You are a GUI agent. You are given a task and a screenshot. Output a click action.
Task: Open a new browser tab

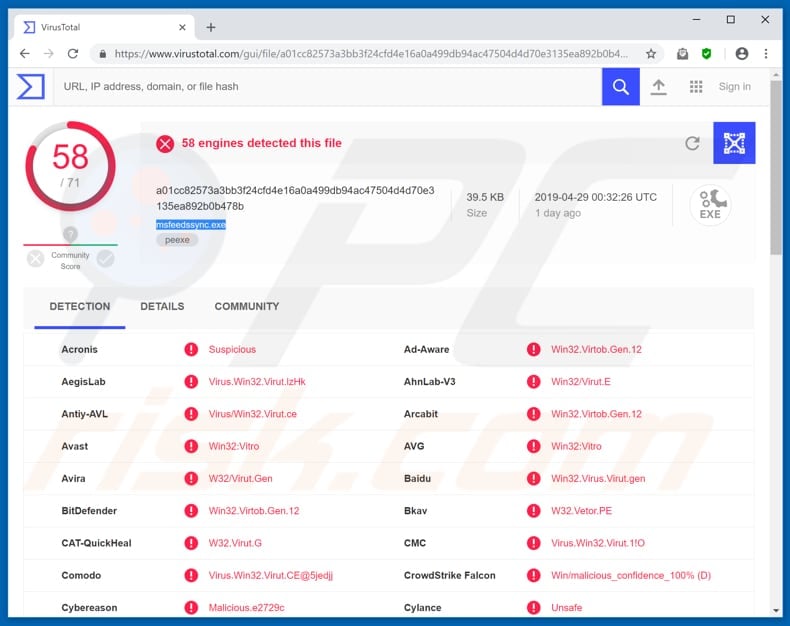tap(211, 27)
